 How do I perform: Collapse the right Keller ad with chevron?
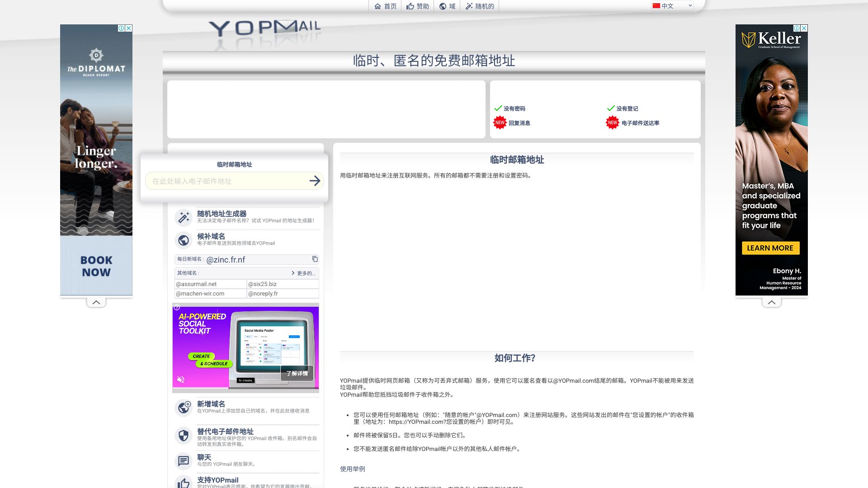[x=772, y=302]
